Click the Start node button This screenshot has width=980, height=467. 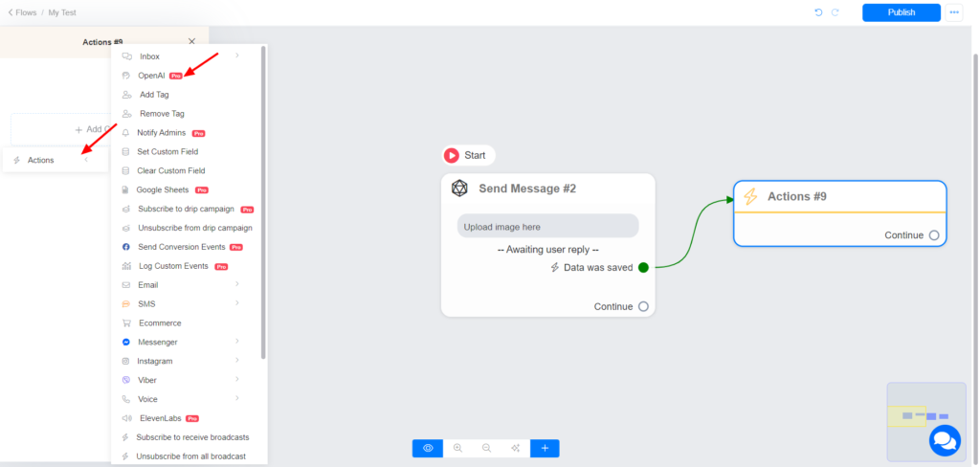(468, 155)
